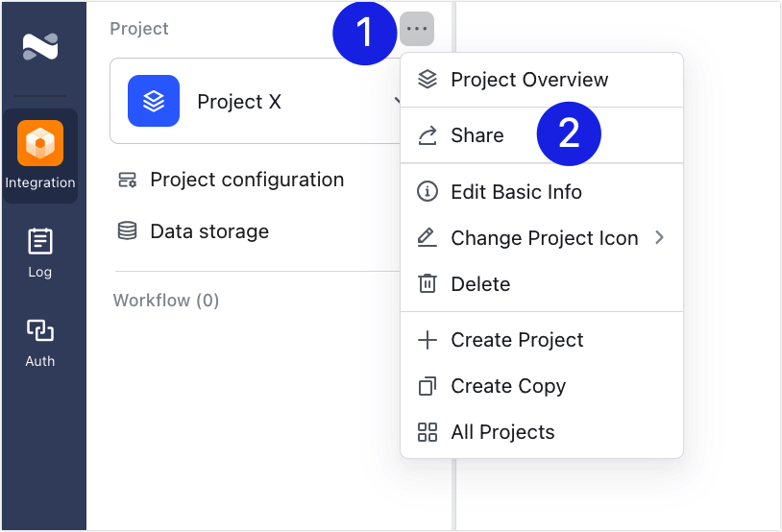Screen dimensions: 782x532
Task: Expand Change Project Icon submenu arrow
Action: coord(659,237)
